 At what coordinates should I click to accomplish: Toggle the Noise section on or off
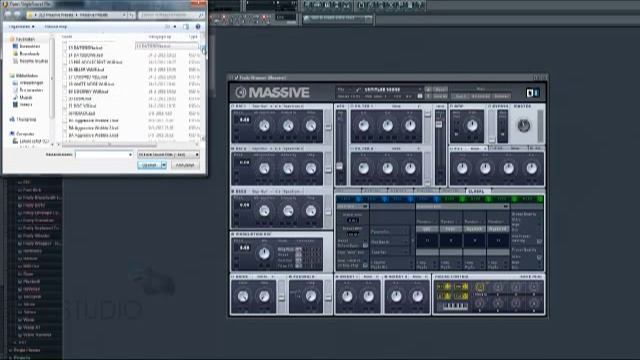[233, 277]
